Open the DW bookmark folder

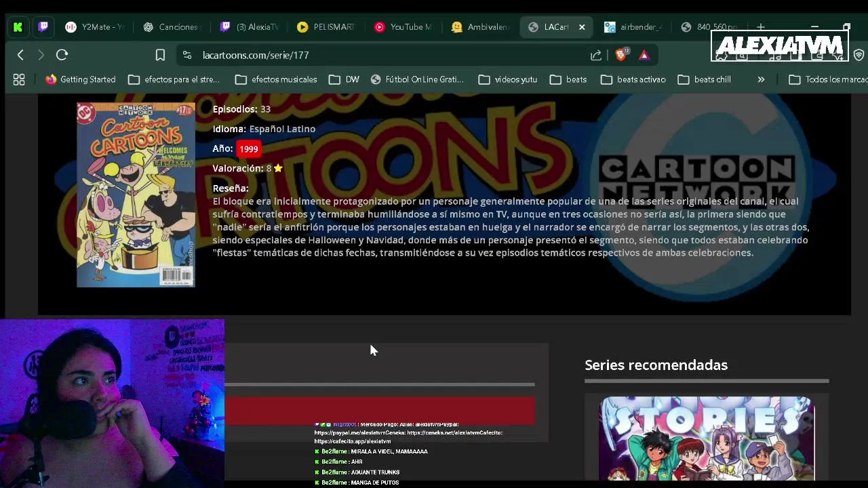pyautogui.click(x=344, y=79)
